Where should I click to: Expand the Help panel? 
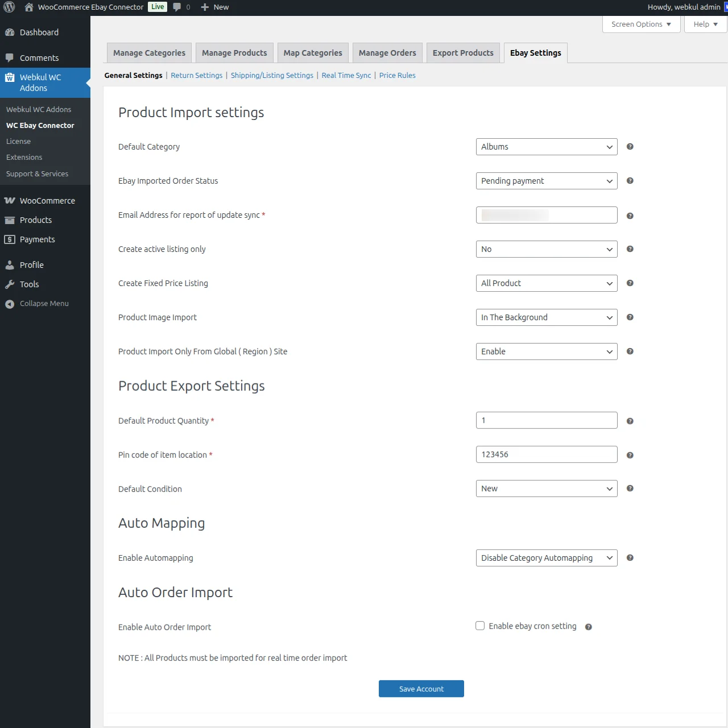coord(706,24)
